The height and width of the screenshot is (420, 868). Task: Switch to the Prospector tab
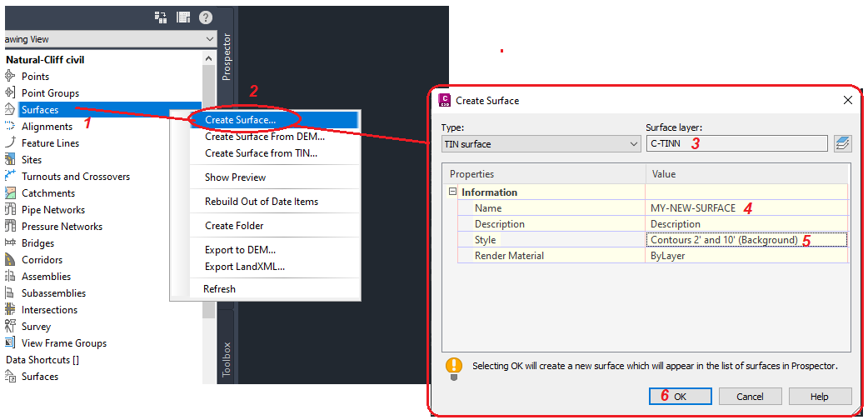coord(226,57)
